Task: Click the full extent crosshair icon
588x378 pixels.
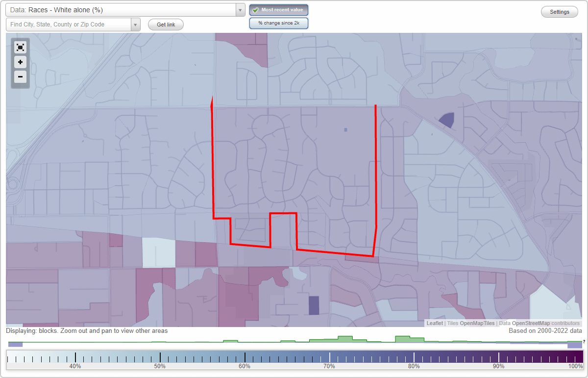Action: (20, 48)
